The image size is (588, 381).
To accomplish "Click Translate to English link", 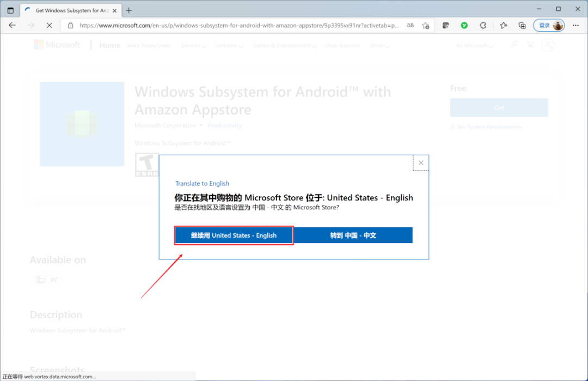I will [202, 183].
